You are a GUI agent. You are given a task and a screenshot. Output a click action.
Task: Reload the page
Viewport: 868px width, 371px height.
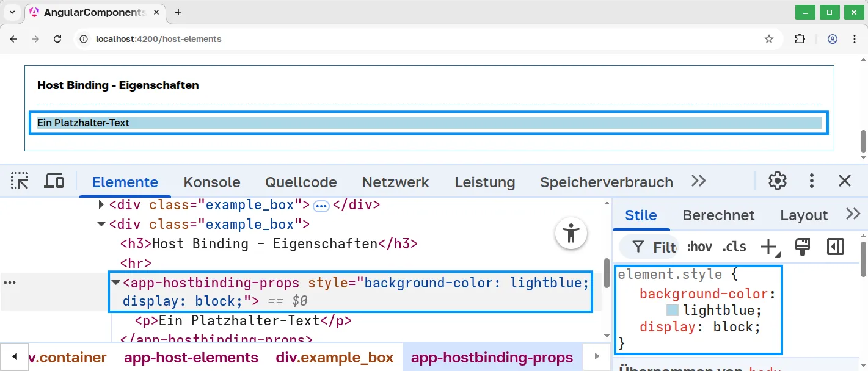click(x=57, y=39)
